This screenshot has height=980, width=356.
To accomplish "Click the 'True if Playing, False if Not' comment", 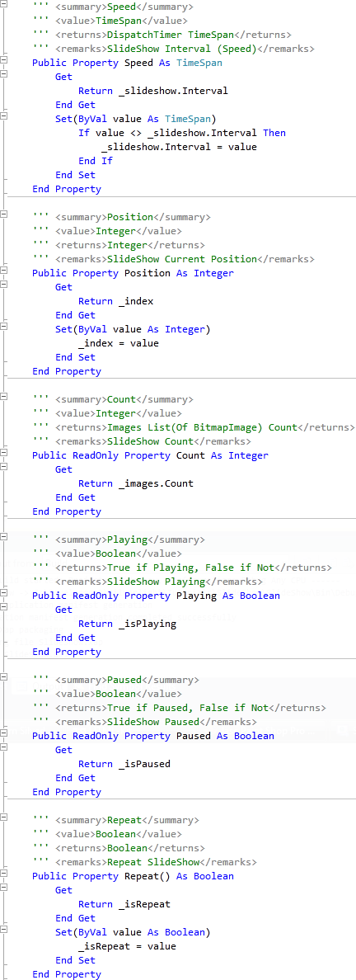I will click(190, 568).
